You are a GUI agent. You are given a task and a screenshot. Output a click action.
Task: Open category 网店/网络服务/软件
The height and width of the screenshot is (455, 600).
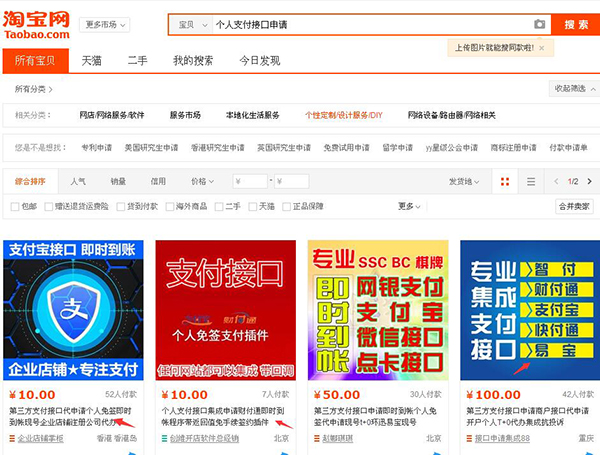112,115
